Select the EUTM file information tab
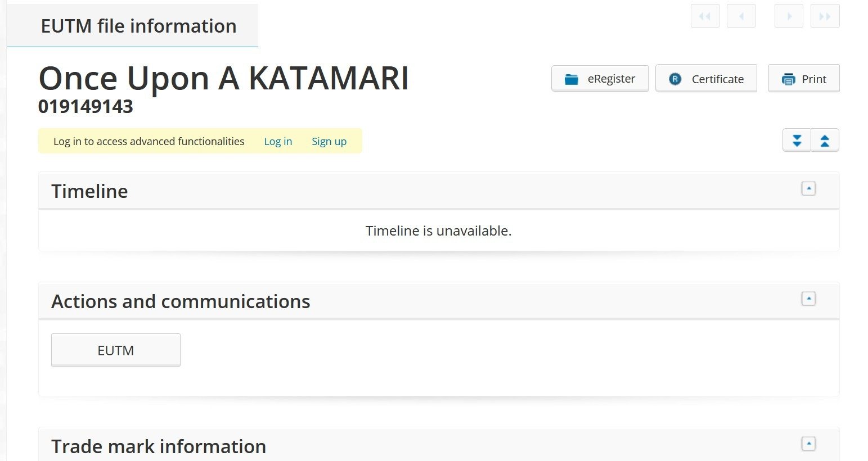The width and height of the screenshot is (868, 461). pyautogui.click(x=132, y=26)
